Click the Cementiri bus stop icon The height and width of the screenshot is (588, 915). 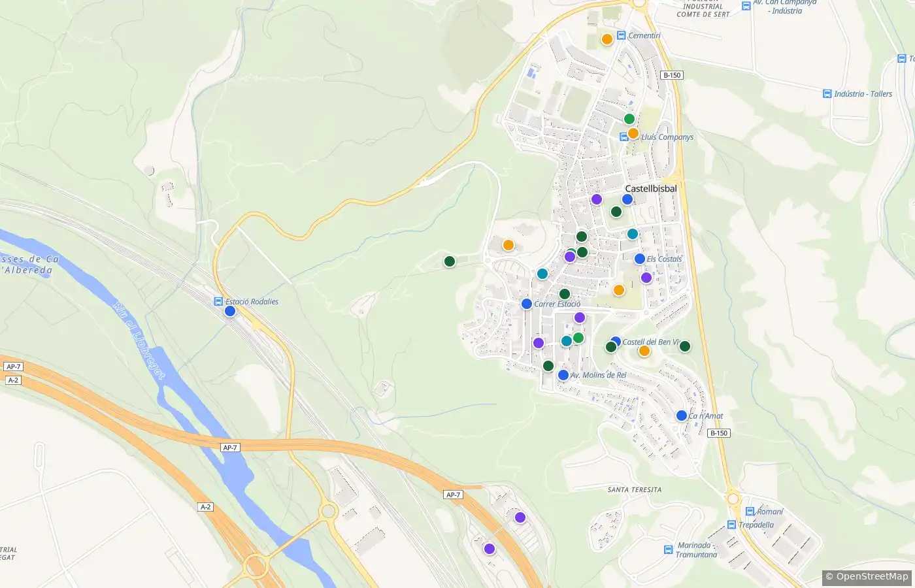[x=622, y=35]
